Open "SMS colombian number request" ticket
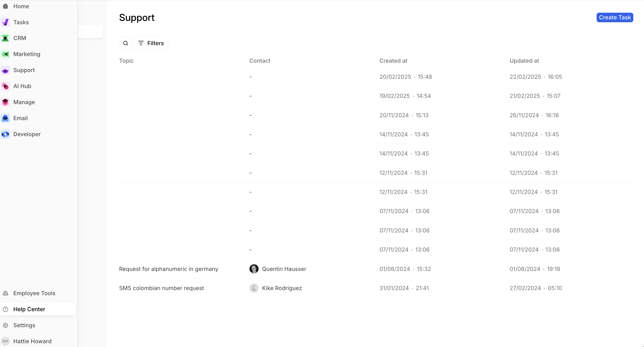Viewport: 644px width, 347px height. 162,288
